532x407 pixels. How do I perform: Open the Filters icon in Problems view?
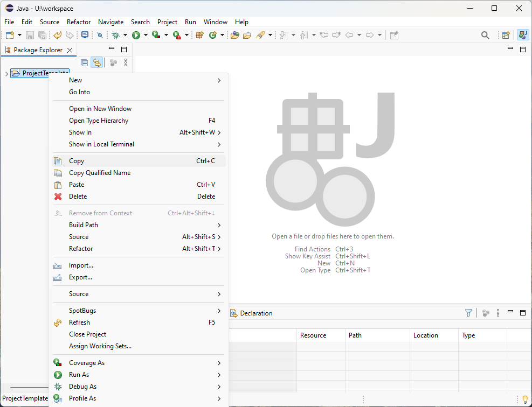(x=468, y=313)
